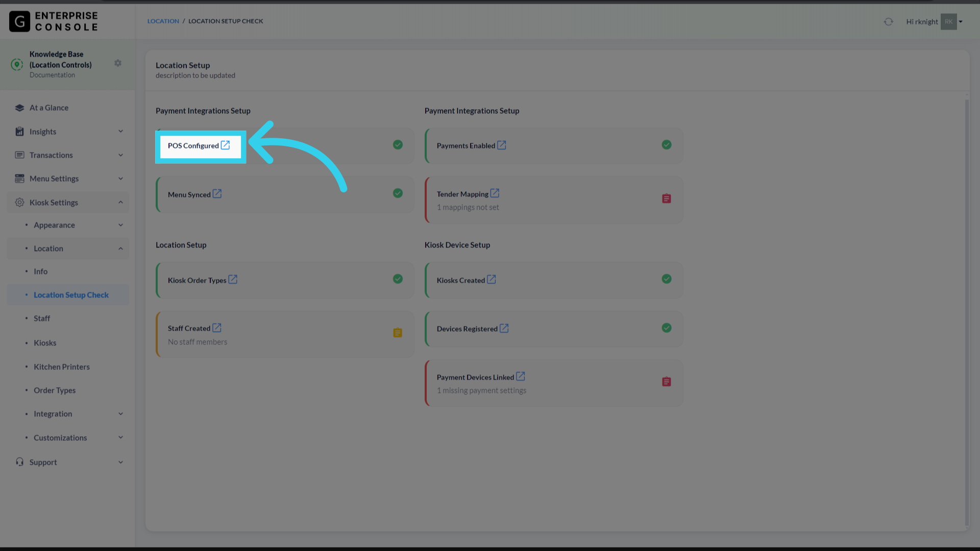Click the Kiosk Settings gear icon in sidebar
980x551 pixels.
(x=19, y=203)
